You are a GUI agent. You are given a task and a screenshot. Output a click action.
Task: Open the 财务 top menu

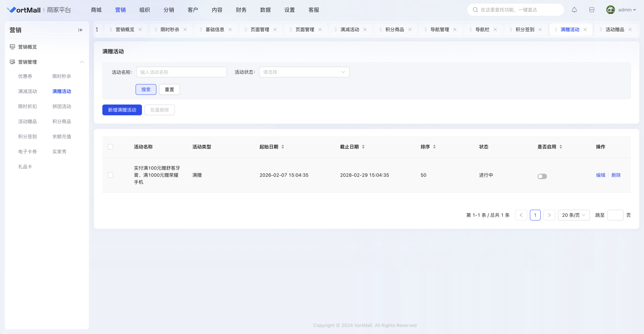click(x=241, y=10)
